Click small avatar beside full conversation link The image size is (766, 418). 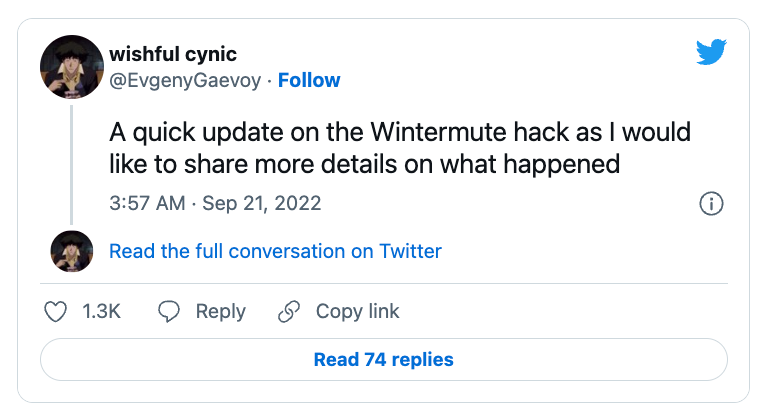coord(72,251)
